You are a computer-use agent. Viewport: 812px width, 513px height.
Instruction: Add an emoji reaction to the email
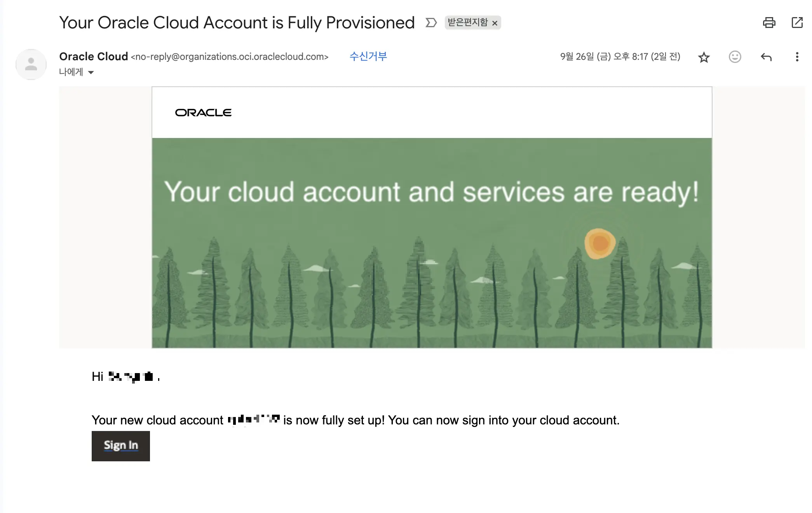click(735, 57)
